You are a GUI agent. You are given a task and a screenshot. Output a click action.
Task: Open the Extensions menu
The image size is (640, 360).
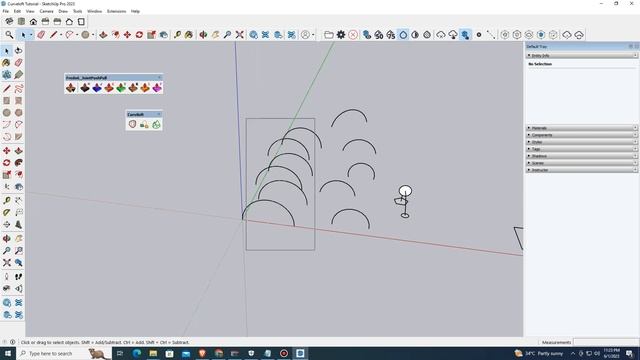[x=116, y=11]
